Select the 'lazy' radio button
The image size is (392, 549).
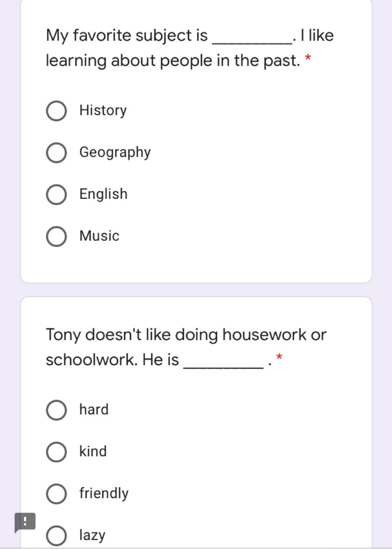[56, 535]
